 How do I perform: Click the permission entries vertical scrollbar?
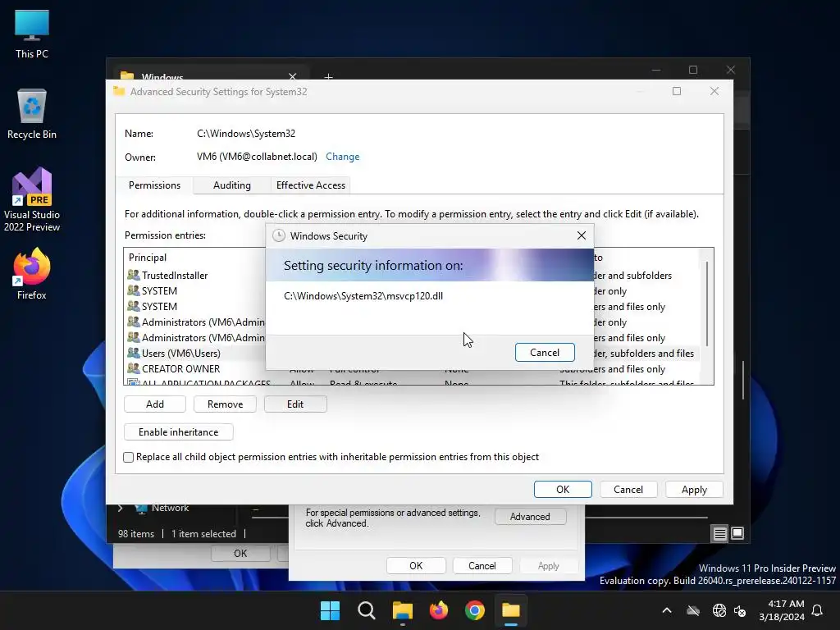(707, 304)
